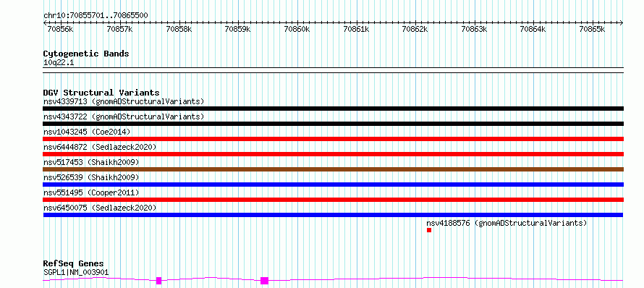Open the nsv4339713 (gnomADStructuralVariants) label

[124, 101]
